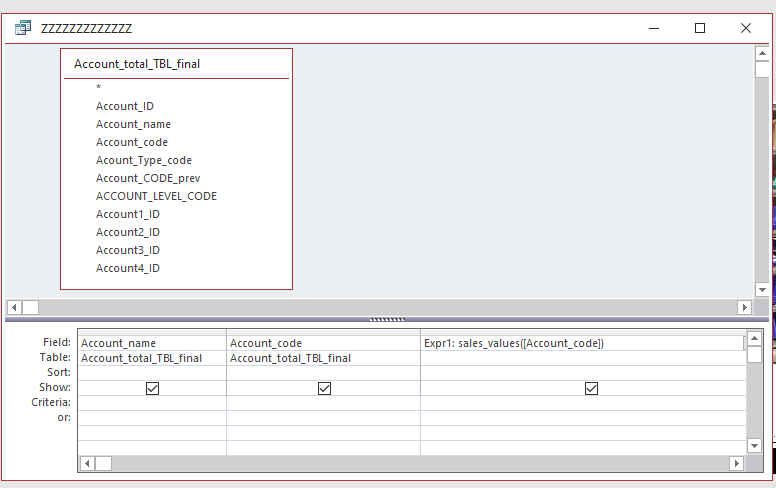Click right arrow of table pane horizontal scrollbar
This screenshot has width=776, height=488.
pos(744,307)
